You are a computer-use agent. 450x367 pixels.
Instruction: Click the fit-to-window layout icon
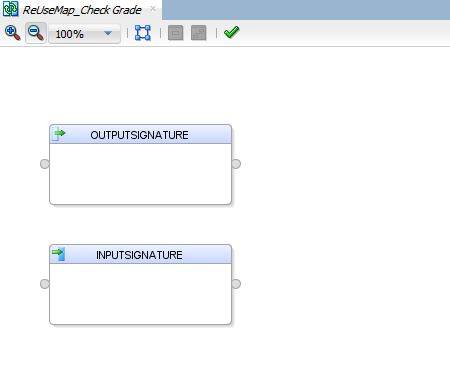coord(143,33)
